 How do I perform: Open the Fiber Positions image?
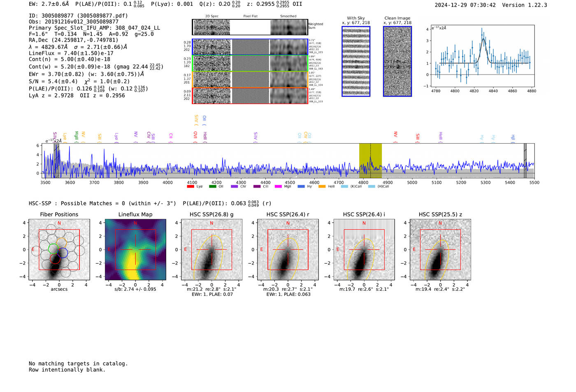pyautogui.click(x=59, y=250)
